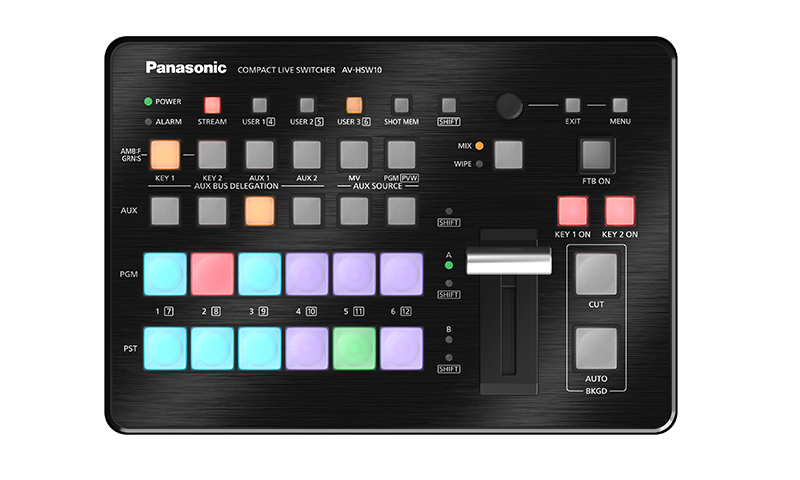The width and height of the screenshot is (800, 480).
Task: Select input 5 on the PGM row
Action: tap(354, 274)
